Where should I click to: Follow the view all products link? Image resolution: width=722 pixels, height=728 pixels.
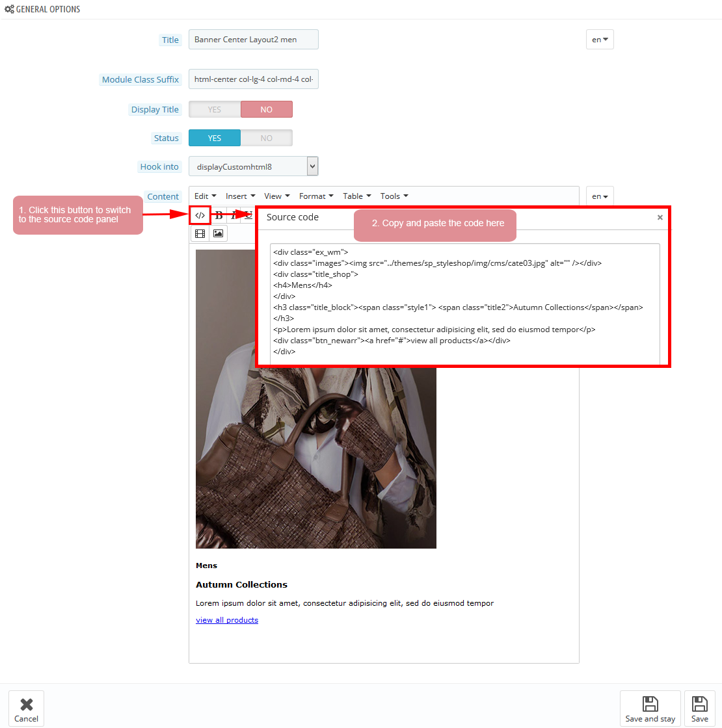tap(227, 620)
